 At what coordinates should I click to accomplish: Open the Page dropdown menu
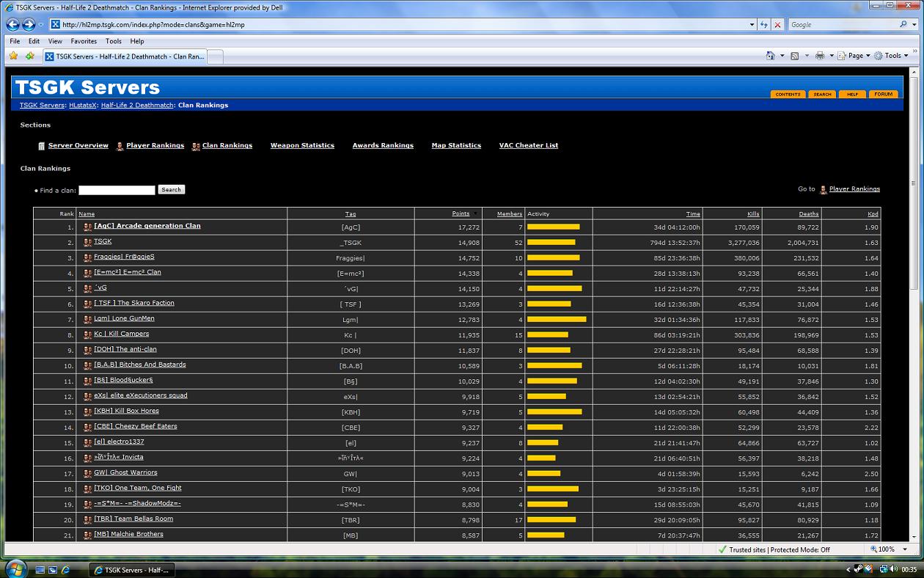click(858, 56)
